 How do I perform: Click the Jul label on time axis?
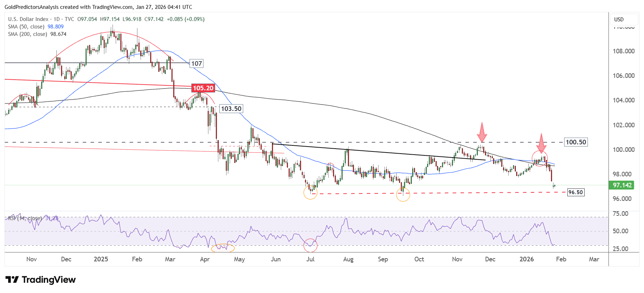(310, 259)
